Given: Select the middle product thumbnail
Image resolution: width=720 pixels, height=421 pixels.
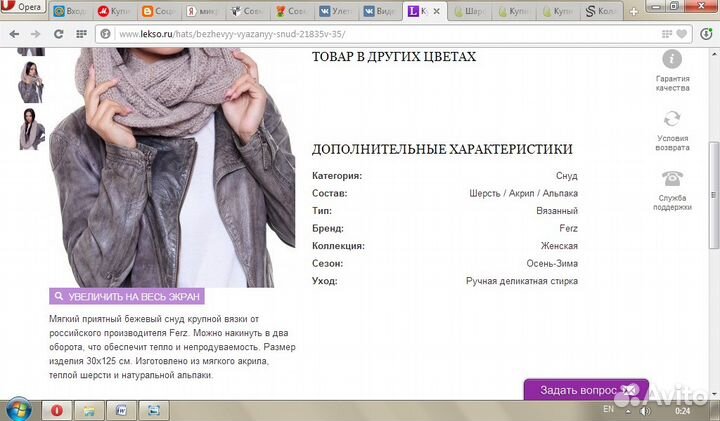Looking at the screenshot, I should coord(31,82).
